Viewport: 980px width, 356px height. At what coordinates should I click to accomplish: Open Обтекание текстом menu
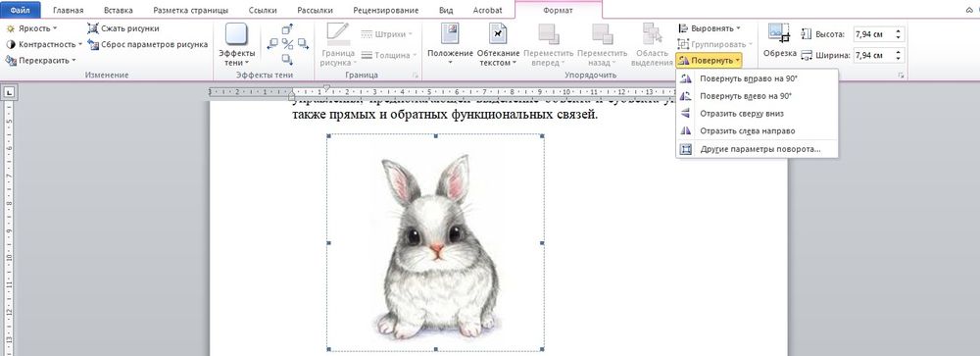coord(498,45)
